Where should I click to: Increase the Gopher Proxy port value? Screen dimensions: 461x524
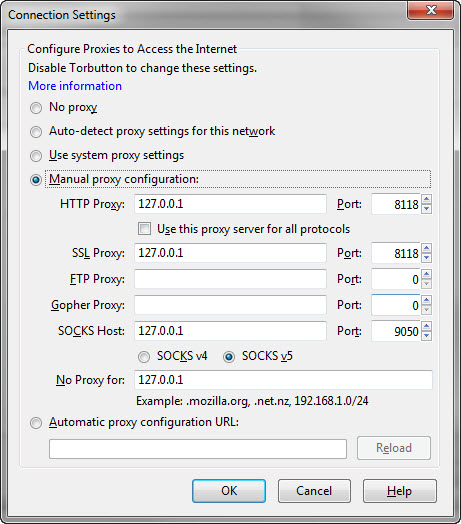click(426, 300)
